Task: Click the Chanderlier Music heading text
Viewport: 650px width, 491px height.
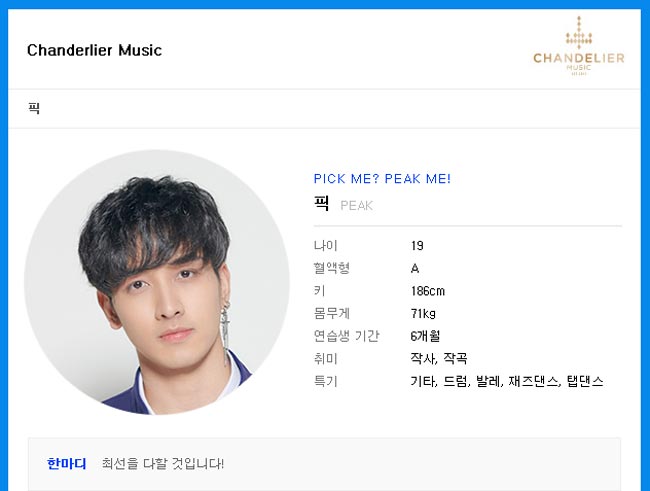Action: 95,50
